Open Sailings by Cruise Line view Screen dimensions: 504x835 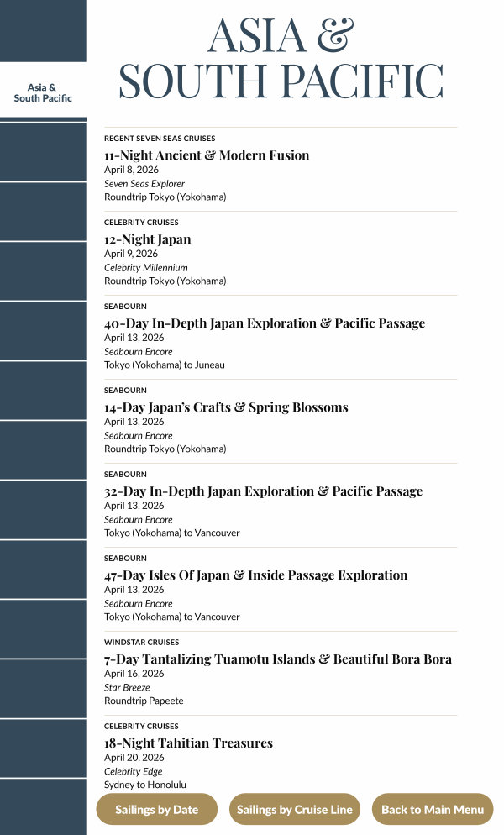point(295,810)
